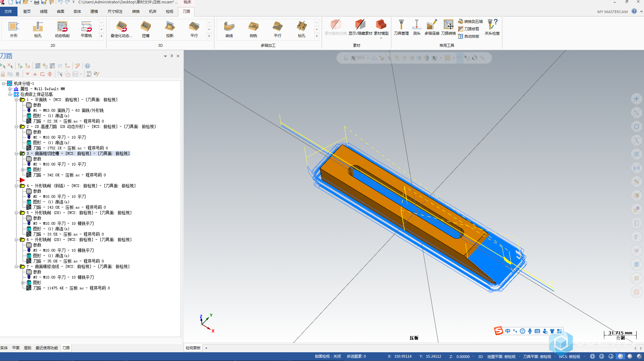The image size is (644, 361).
Task: Switch to the 平面 planes panel tab
Action: (x=16, y=348)
